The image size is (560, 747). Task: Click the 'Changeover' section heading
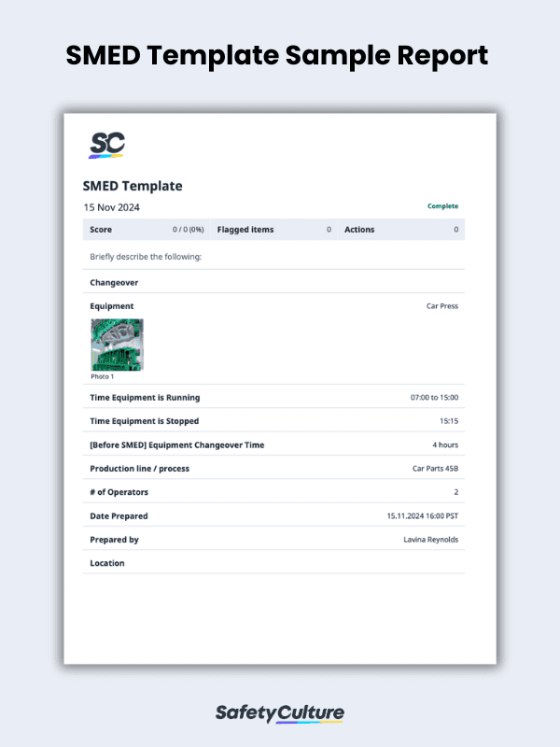(x=114, y=282)
